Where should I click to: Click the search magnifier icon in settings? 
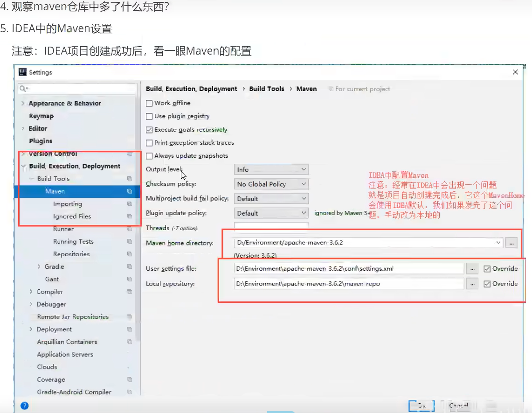coord(23,89)
